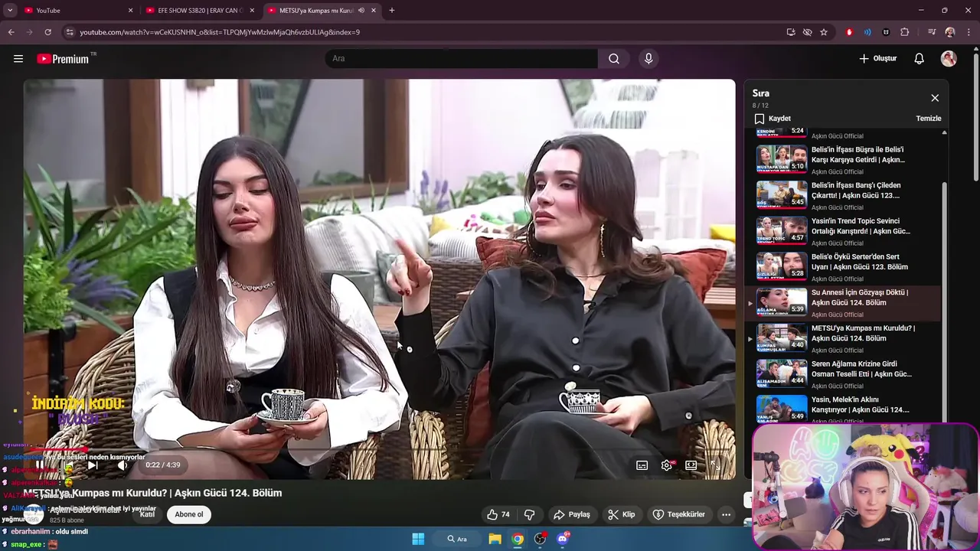Click the Teşekkürler thanks button
Screen dimensions: 980x551
[678, 514]
